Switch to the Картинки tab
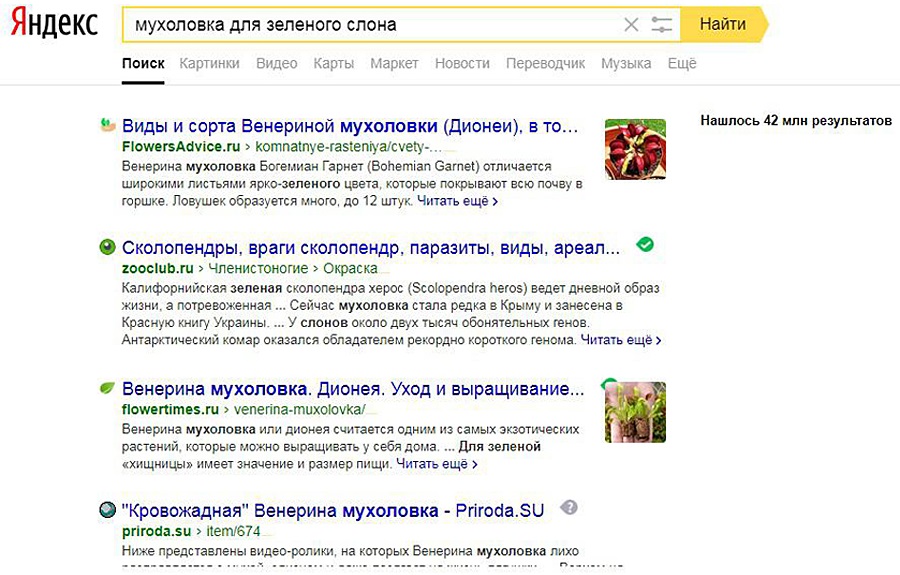Viewport: 900px width, 575px height. 209,63
